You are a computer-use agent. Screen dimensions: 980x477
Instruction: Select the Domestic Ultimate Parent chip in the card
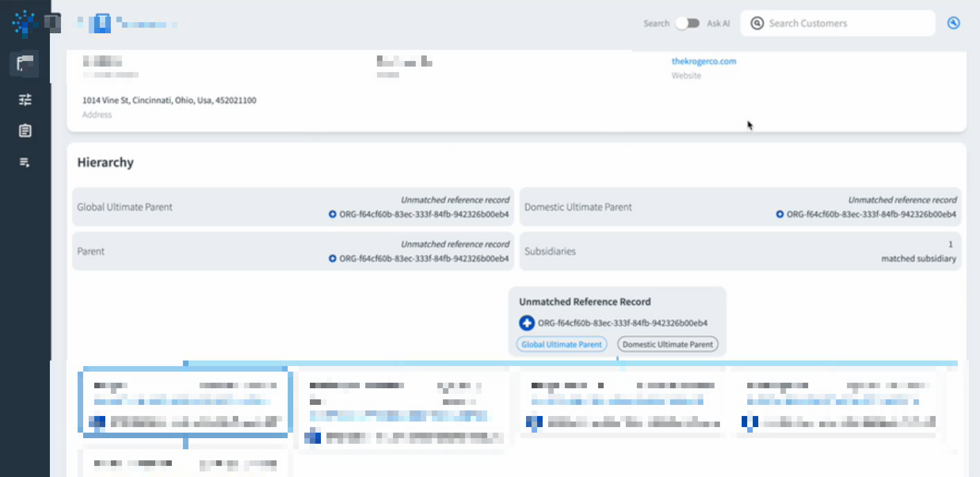(x=668, y=344)
